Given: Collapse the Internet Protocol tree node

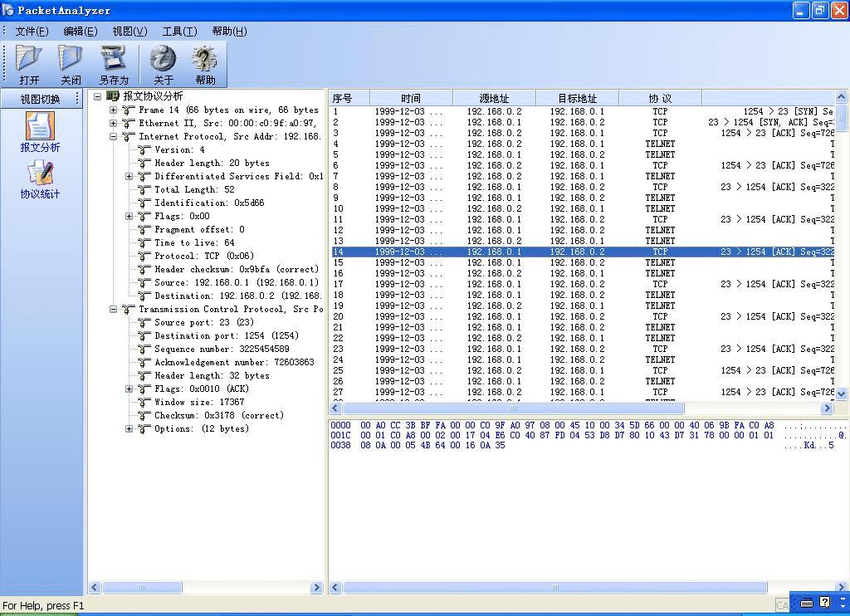Looking at the screenshot, I should pyautogui.click(x=114, y=137).
